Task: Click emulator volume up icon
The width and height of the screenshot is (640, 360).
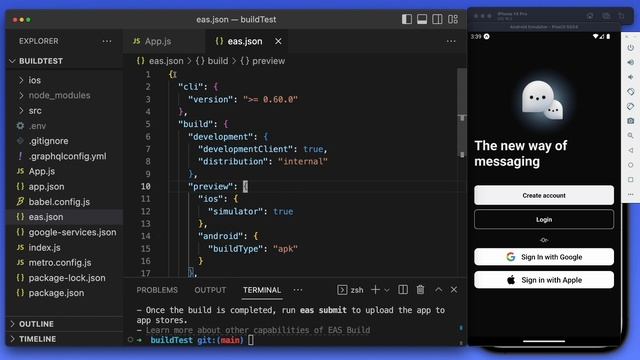Action: point(631,62)
